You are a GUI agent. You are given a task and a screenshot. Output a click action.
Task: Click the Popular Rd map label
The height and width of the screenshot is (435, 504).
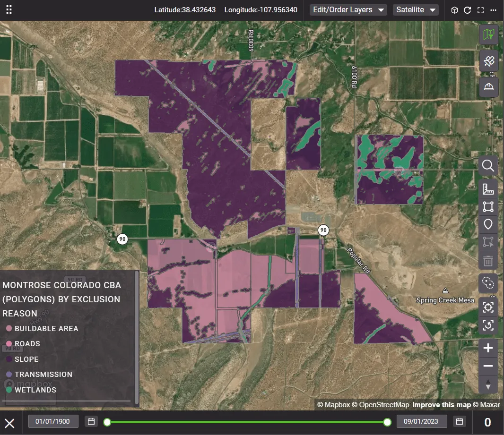tap(359, 260)
